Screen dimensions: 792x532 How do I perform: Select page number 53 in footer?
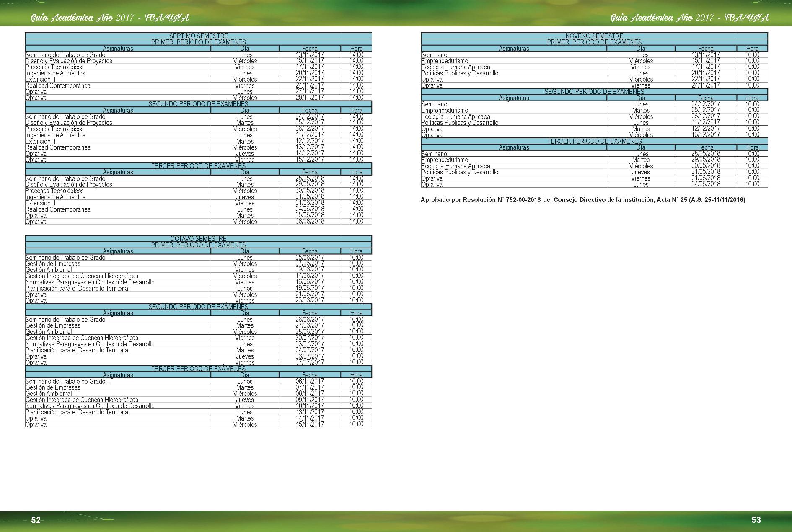[756, 520]
